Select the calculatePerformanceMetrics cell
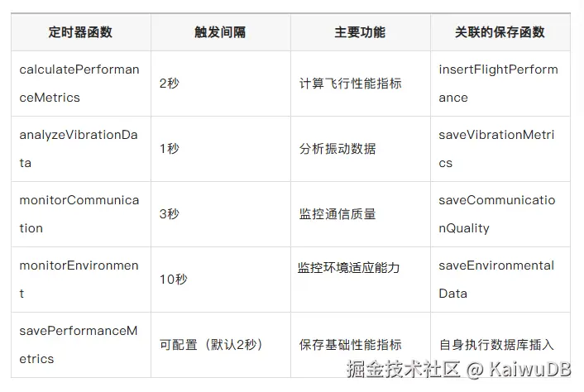The height and width of the screenshot is (392, 584). tap(79, 84)
